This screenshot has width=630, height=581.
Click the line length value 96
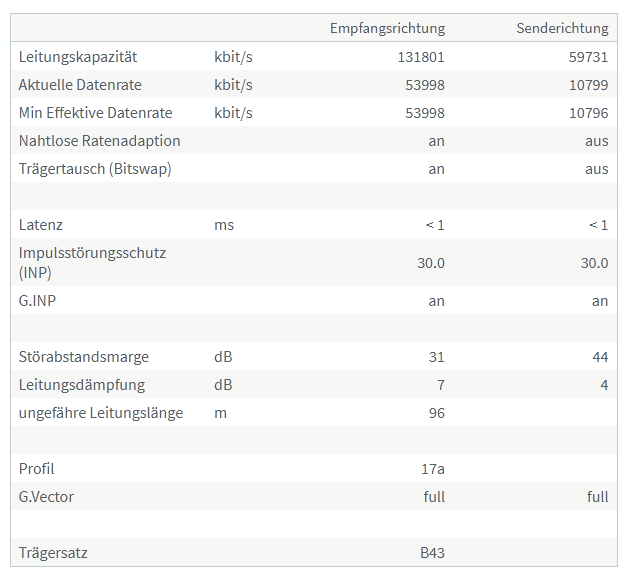tap(436, 412)
